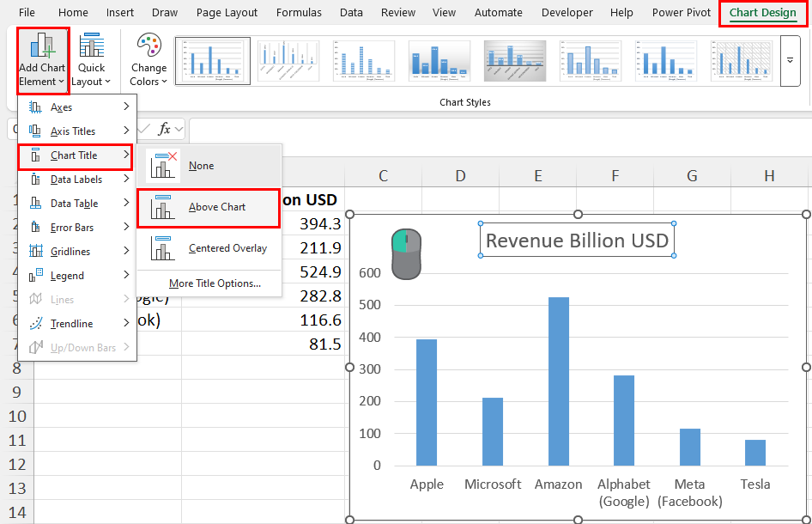
Task: Expand the Data Table submenu arrow
Action: tap(126, 203)
